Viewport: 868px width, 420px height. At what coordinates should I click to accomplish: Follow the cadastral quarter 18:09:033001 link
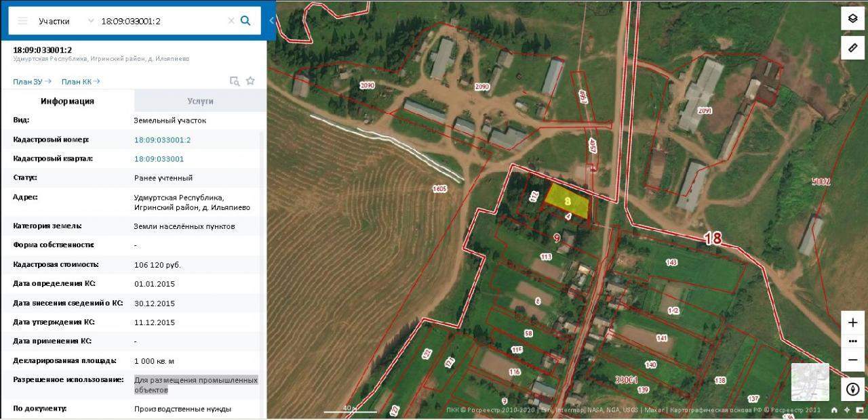click(x=159, y=159)
